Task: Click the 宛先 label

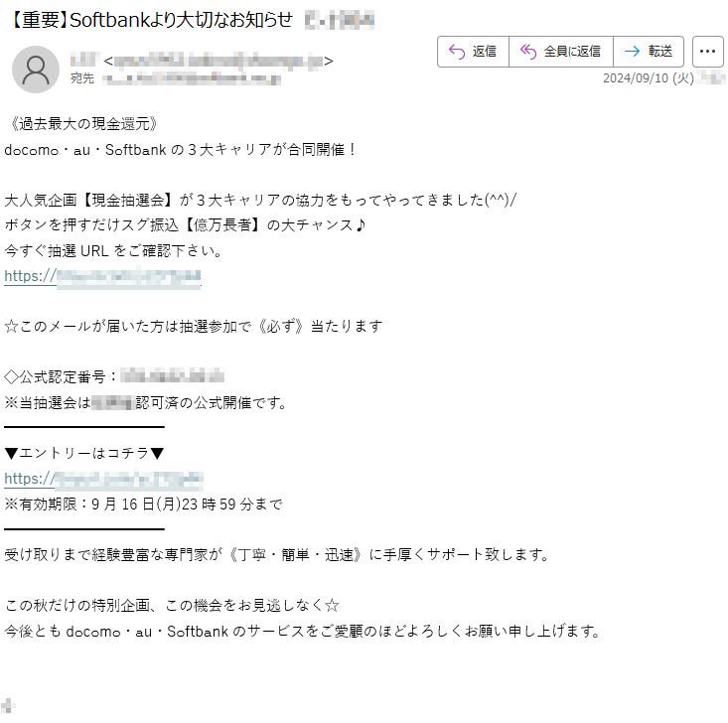Action: (x=82, y=78)
